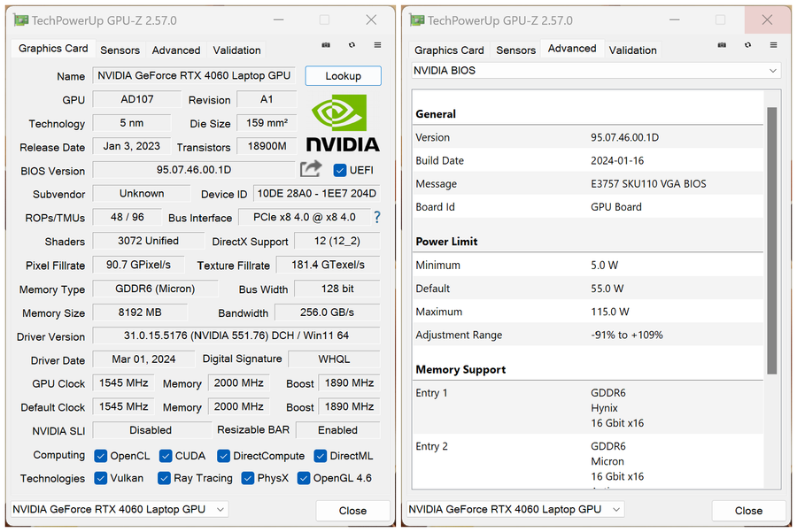This screenshot has height=532, width=797.
Task: Click the Bus Interface question mark icon
Action: pos(377,217)
